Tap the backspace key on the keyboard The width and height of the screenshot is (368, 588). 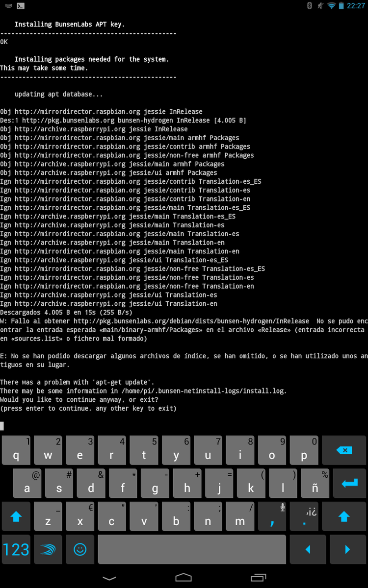pyautogui.click(x=344, y=450)
